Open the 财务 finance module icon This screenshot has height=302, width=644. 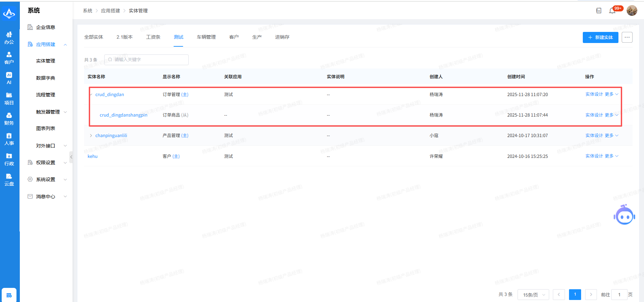pyautogui.click(x=9, y=119)
